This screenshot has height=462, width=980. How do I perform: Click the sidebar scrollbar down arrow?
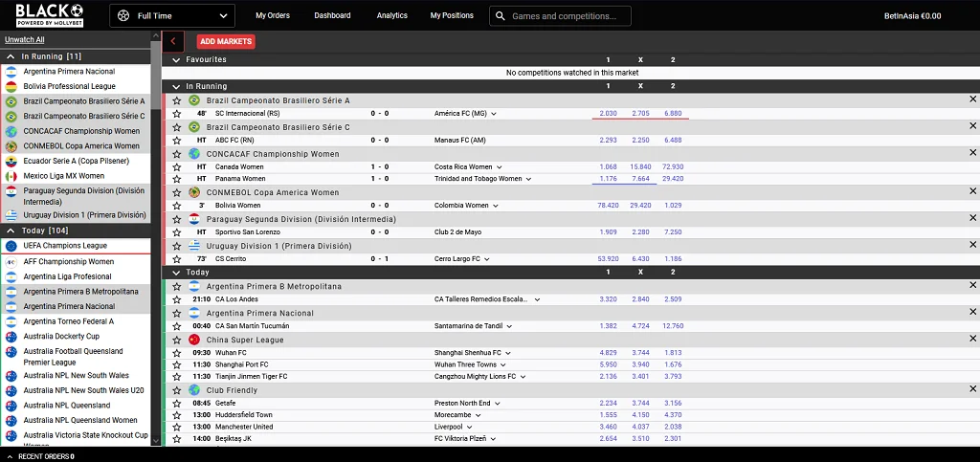point(156,441)
